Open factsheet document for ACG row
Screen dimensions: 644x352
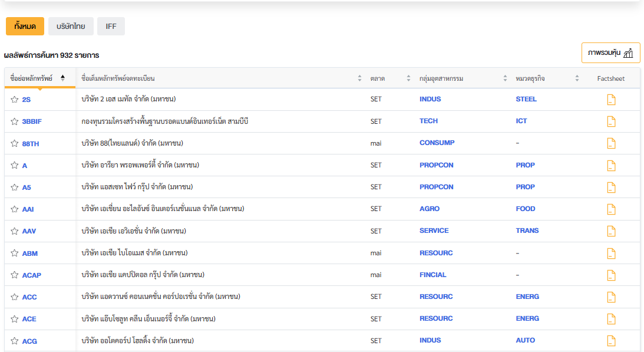click(x=611, y=341)
